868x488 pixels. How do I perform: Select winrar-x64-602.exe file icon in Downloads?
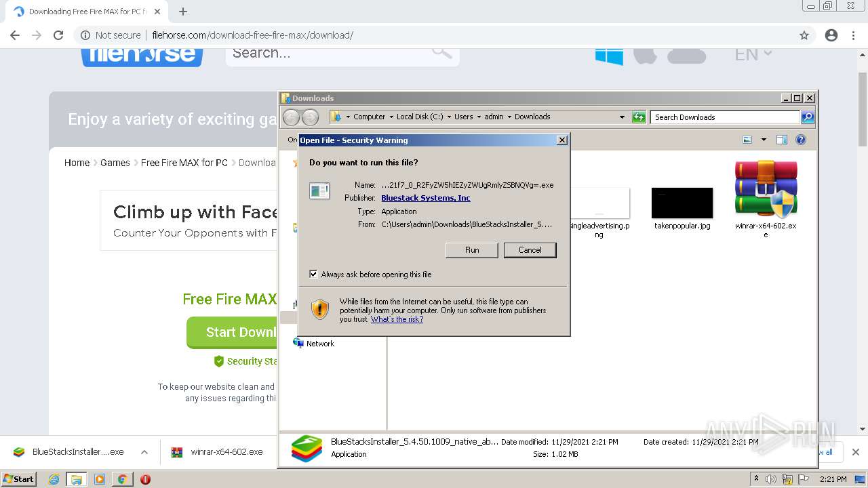(766, 198)
